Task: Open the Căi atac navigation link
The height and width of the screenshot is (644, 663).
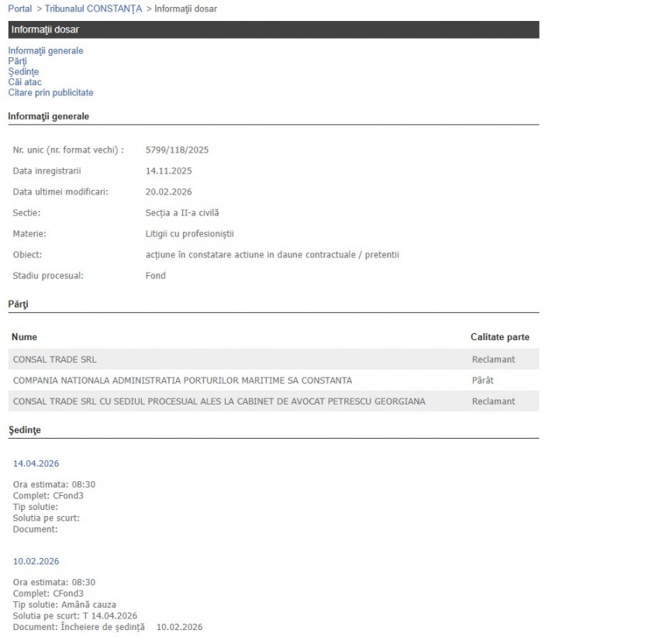Action: click(25, 82)
